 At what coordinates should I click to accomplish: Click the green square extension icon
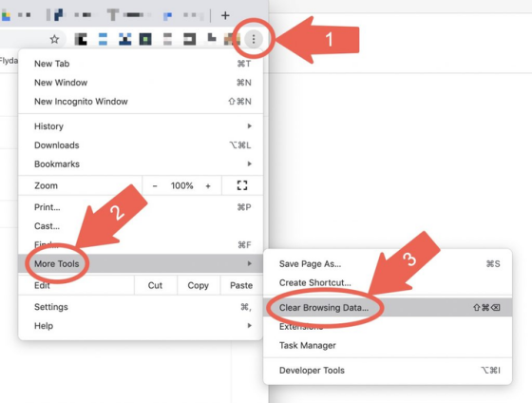[145, 39]
